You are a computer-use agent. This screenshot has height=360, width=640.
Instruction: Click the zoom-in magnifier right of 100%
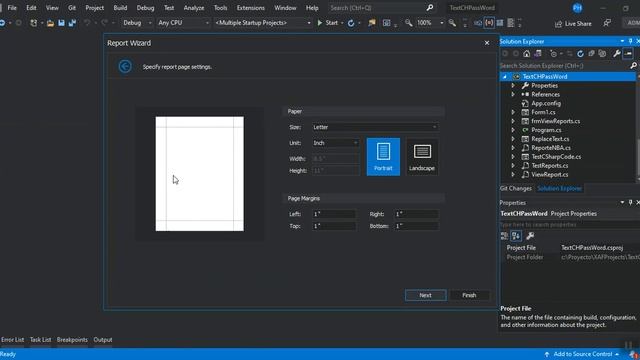452,23
